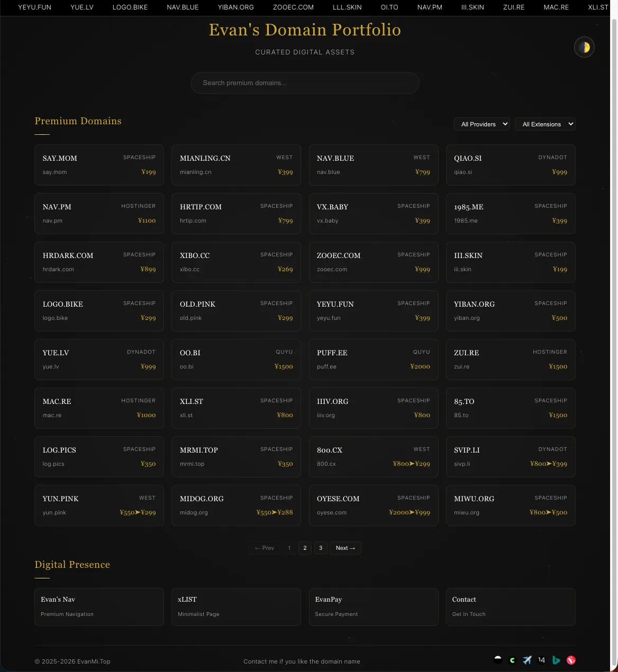Image resolution: width=618 pixels, height=672 pixels.
Task: Open the Evan's Nav card link
Action: (99, 606)
